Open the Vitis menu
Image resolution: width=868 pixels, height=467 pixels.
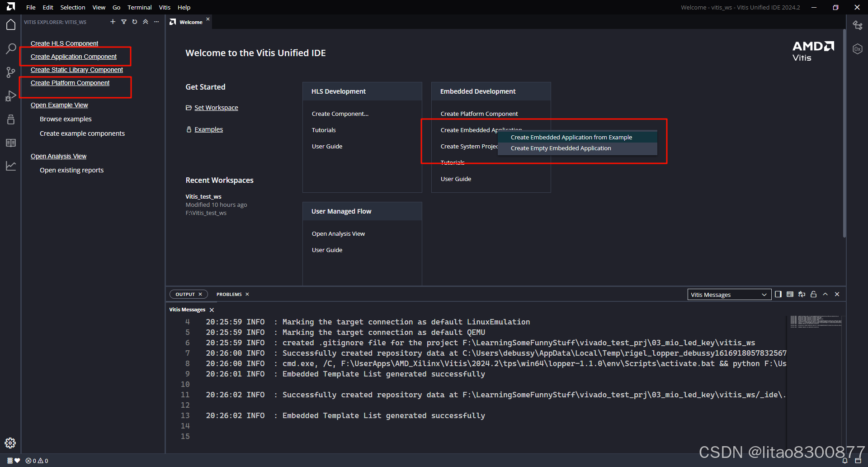165,7
